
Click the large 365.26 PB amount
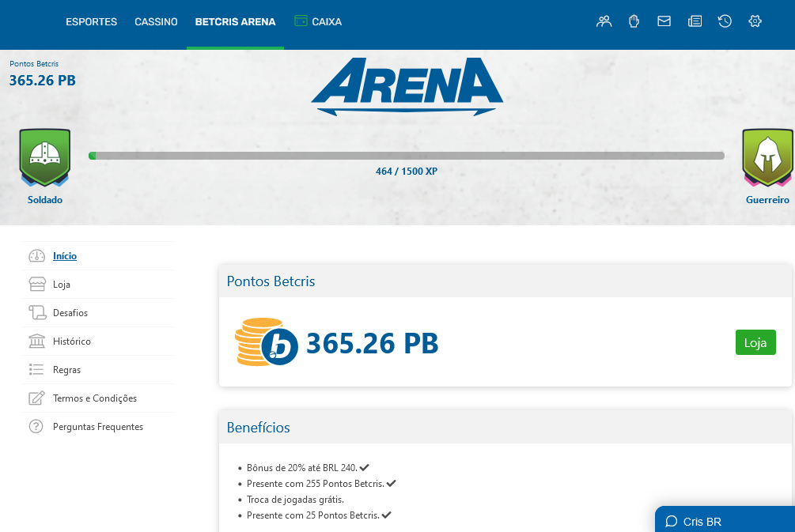click(x=372, y=343)
